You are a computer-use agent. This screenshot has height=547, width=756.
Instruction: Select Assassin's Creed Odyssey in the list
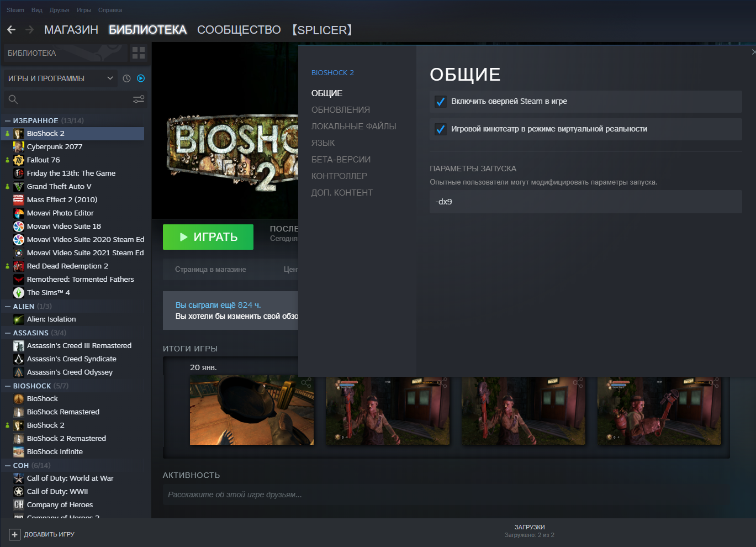coord(70,372)
